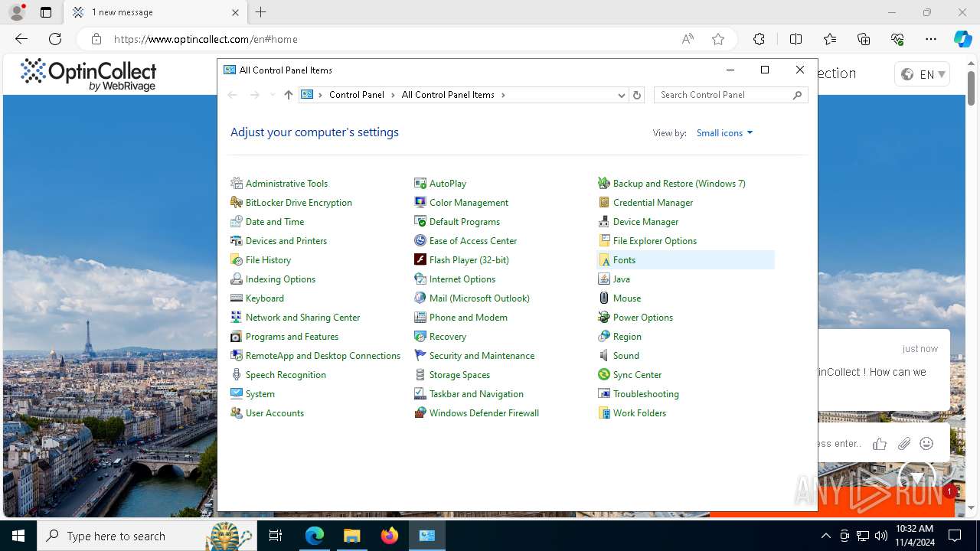Open the Internet Options icon
Viewport: 980px width, 551px height.
coord(420,279)
